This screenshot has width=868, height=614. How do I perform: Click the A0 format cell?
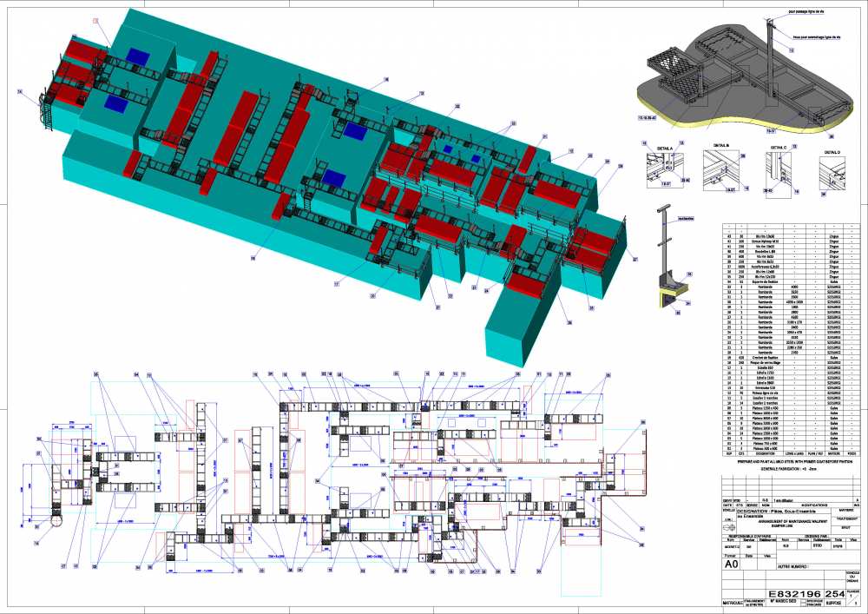tap(731, 564)
